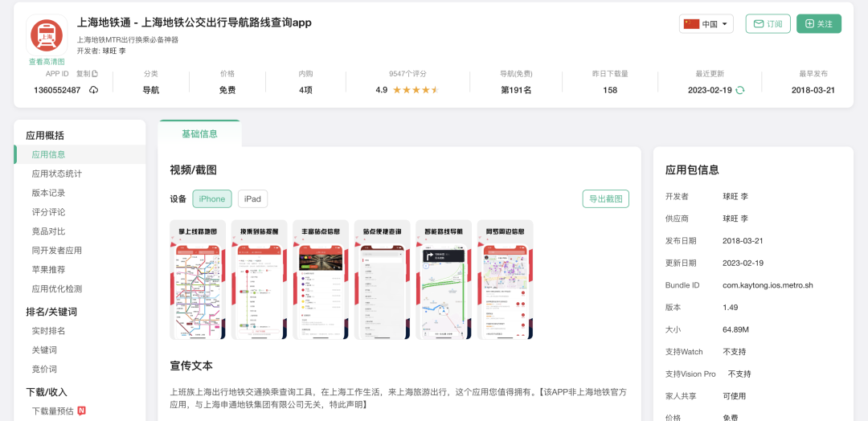This screenshot has height=421, width=868.
Task: Click the Shanghai Metro app icon
Action: coord(47,35)
